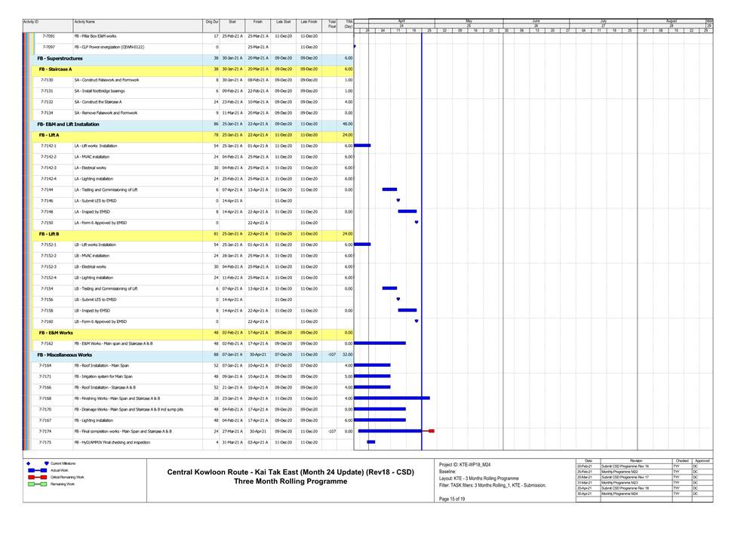Collapse the FB - Miscellaneous Works group band

point(65,355)
